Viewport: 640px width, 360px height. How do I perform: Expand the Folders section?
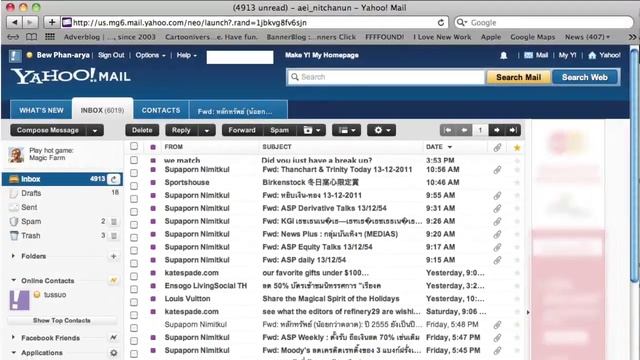pyautogui.click(x=13, y=256)
